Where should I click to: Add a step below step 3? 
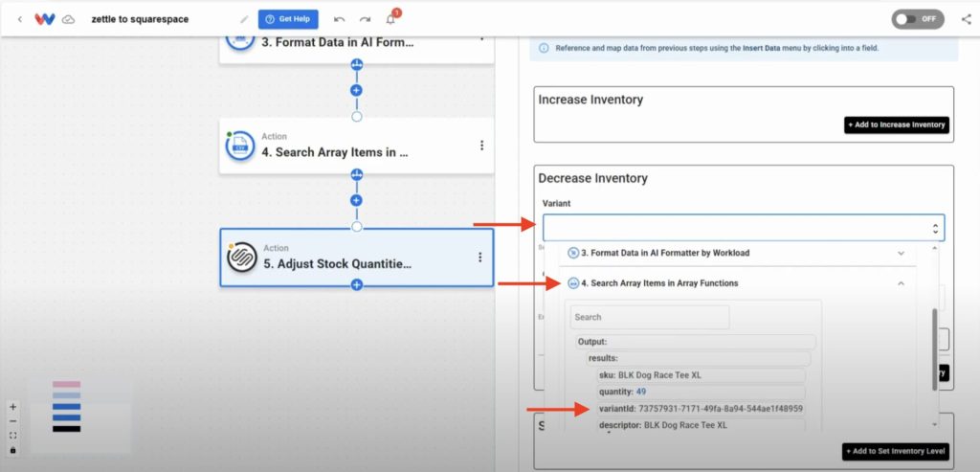(356, 90)
